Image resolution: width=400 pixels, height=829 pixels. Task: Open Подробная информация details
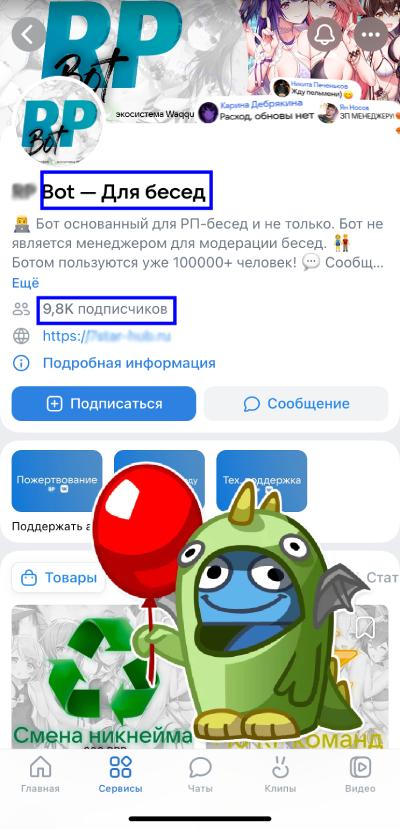[x=129, y=363]
